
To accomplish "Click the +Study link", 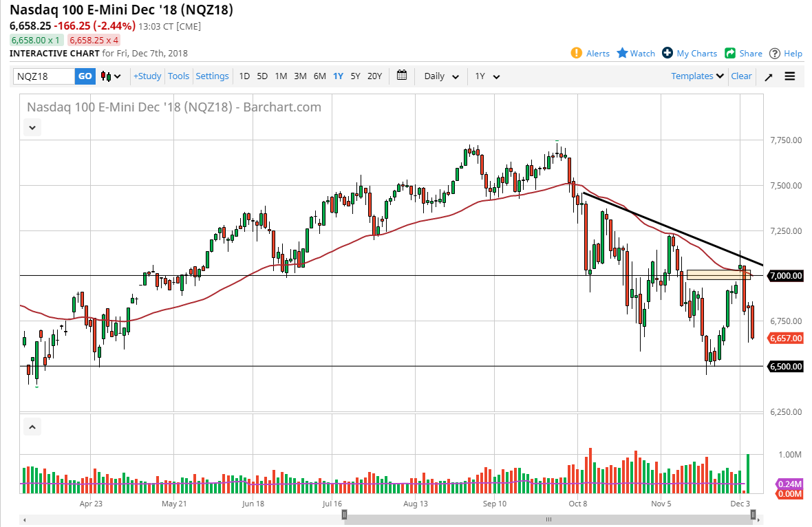I will 147,76.
